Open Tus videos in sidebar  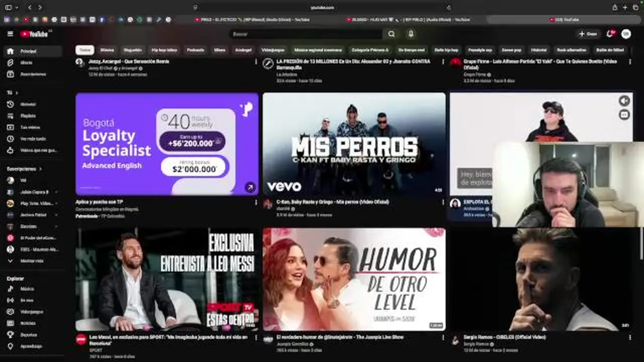[32, 127]
